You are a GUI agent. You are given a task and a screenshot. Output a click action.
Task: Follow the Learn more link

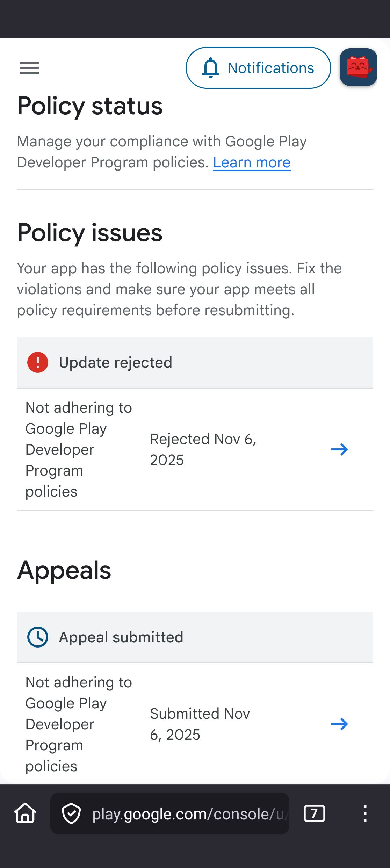point(252,162)
